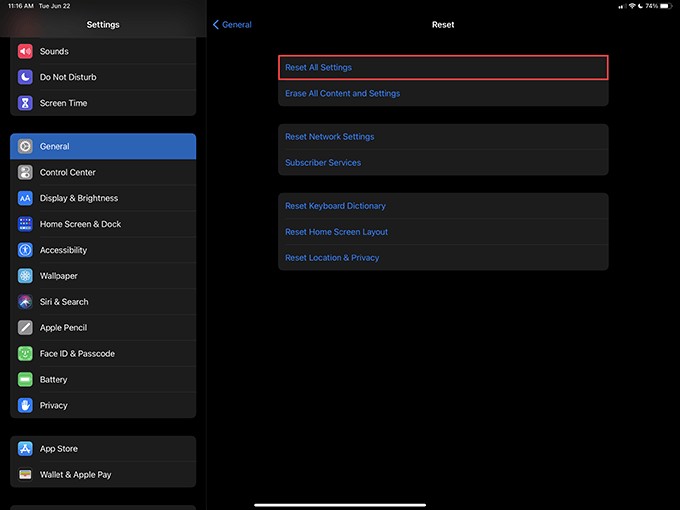Open Wallpaper row text
The height and width of the screenshot is (510, 680).
tap(59, 276)
